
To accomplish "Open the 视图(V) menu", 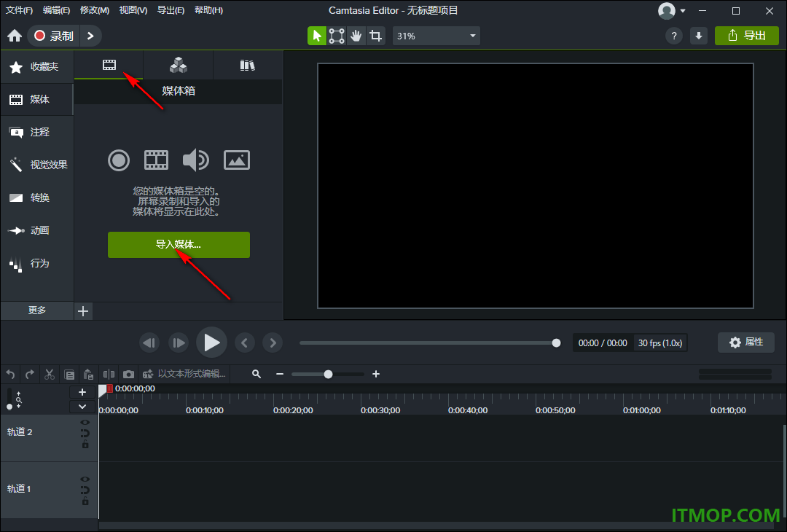I will point(133,10).
